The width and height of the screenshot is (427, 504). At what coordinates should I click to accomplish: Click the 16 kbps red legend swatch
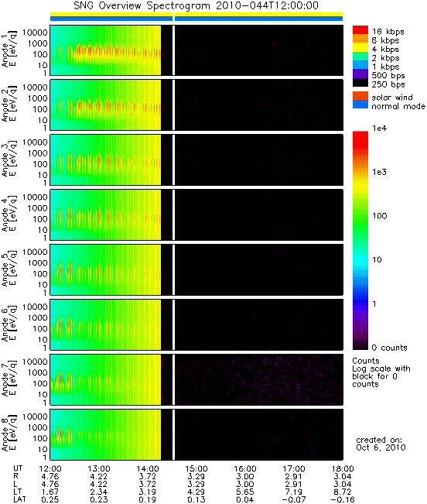360,29
